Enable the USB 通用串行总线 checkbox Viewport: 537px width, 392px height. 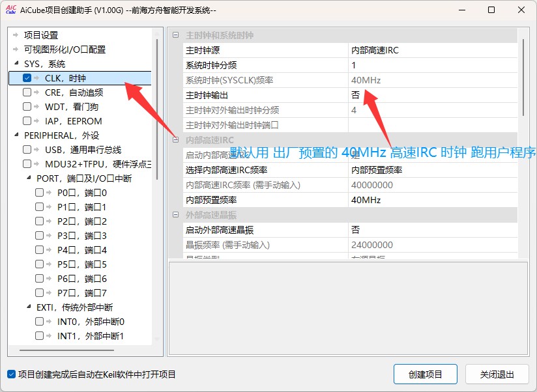[x=27, y=150]
